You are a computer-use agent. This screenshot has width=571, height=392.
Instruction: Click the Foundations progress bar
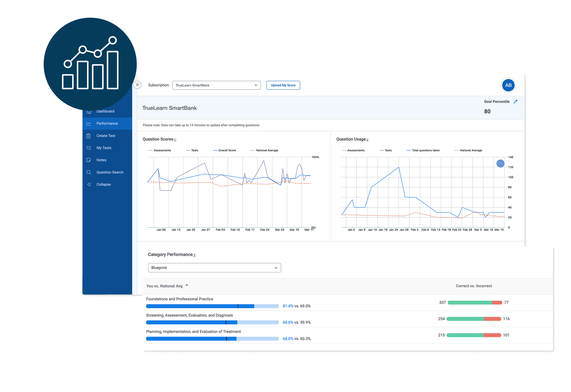point(212,306)
